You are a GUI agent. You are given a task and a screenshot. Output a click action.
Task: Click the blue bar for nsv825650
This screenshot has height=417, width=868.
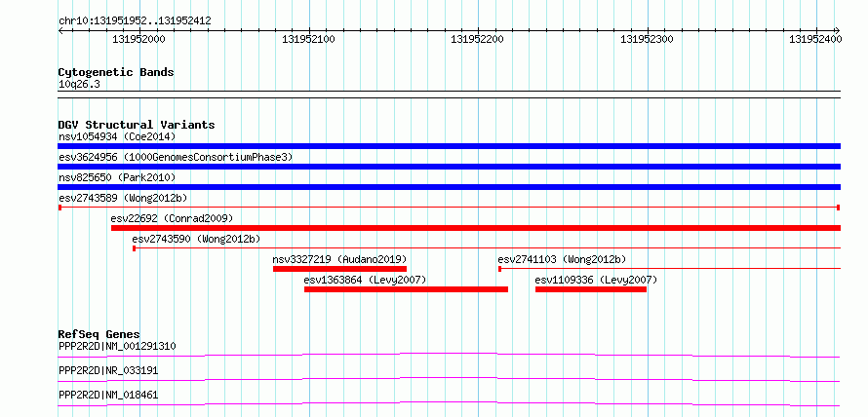pyautogui.click(x=449, y=187)
